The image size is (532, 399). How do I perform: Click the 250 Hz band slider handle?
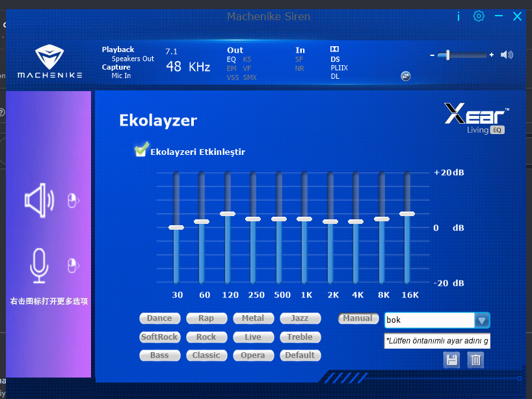point(253,219)
